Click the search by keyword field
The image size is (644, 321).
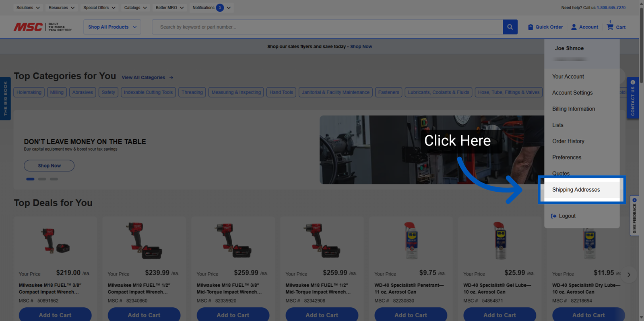(x=327, y=27)
